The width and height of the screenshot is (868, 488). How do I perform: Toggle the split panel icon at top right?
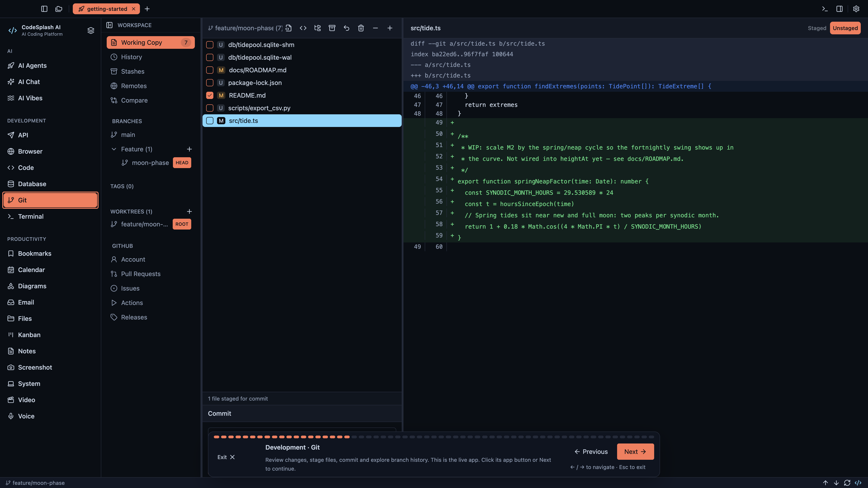pos(839,9)
